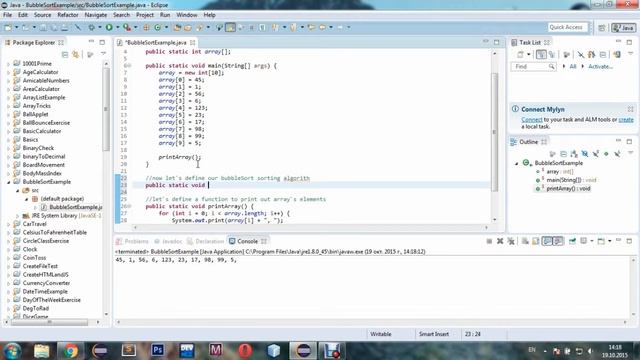Screen dimensions: 640x360
Task: Click the Connect link in Connect Mylyn
Action: [532, 120]
